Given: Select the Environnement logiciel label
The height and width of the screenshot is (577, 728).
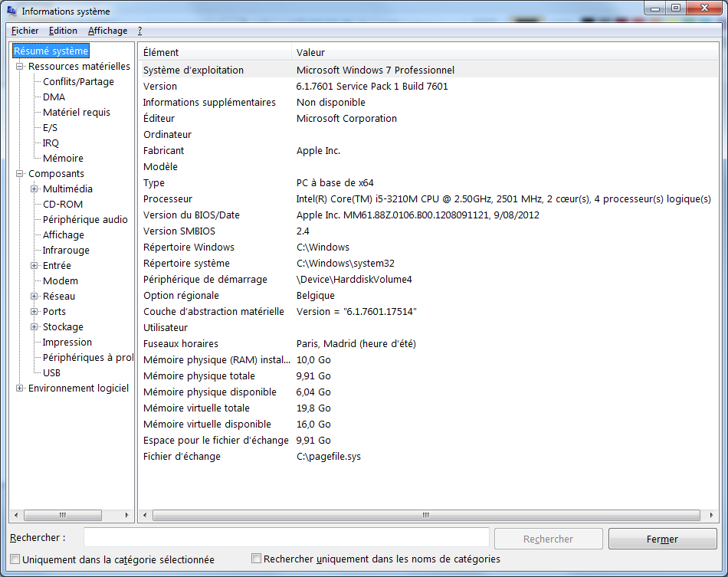Looking at the screenshot, I should (78, 388).
